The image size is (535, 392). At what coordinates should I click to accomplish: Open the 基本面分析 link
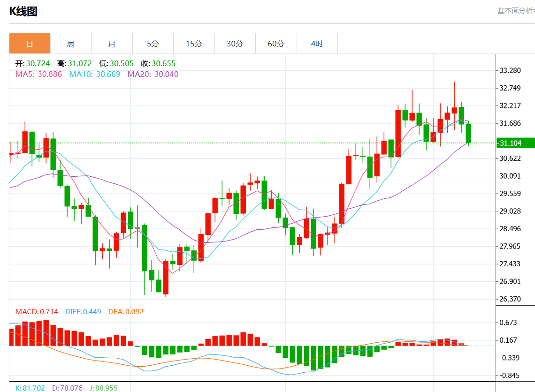[516, 11]
